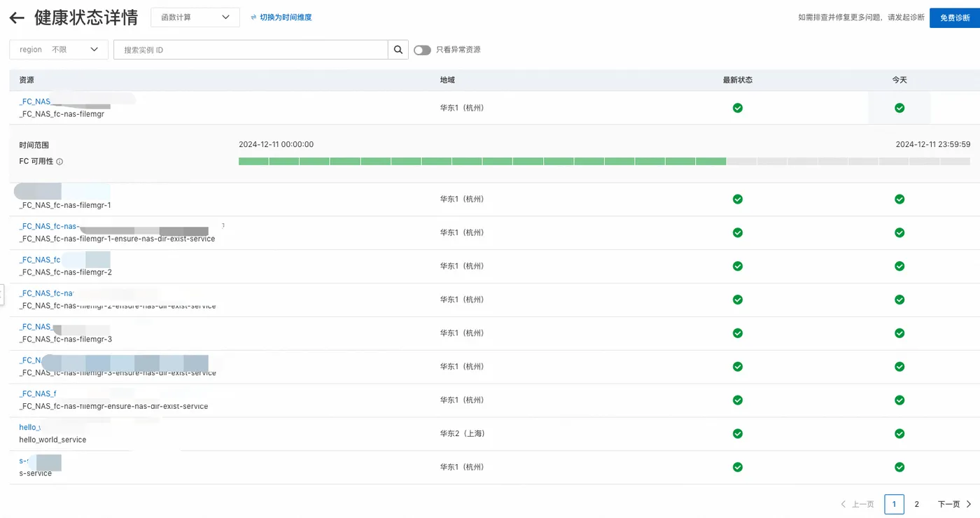Open the 函数计算 product dropdown

(x=195, y=17)
